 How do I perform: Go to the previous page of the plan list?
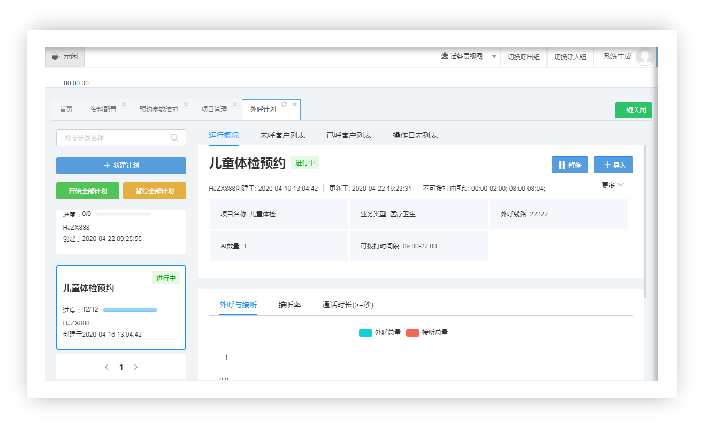[x=107, y=367]
